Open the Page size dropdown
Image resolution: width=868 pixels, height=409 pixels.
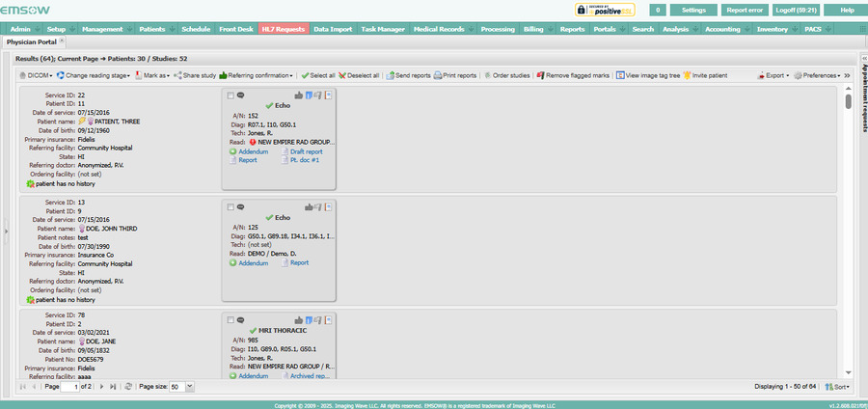189,386
